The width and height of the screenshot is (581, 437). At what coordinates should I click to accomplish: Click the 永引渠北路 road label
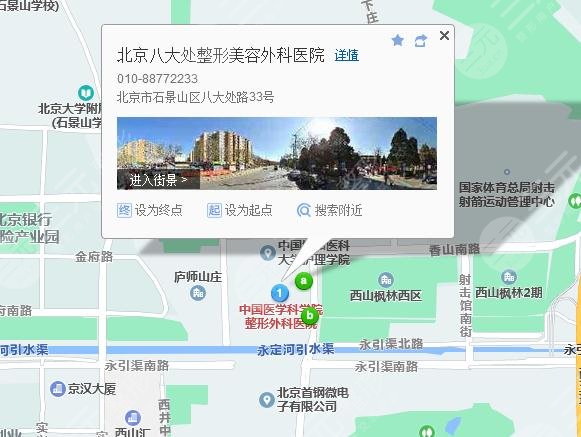pos(391,344)
